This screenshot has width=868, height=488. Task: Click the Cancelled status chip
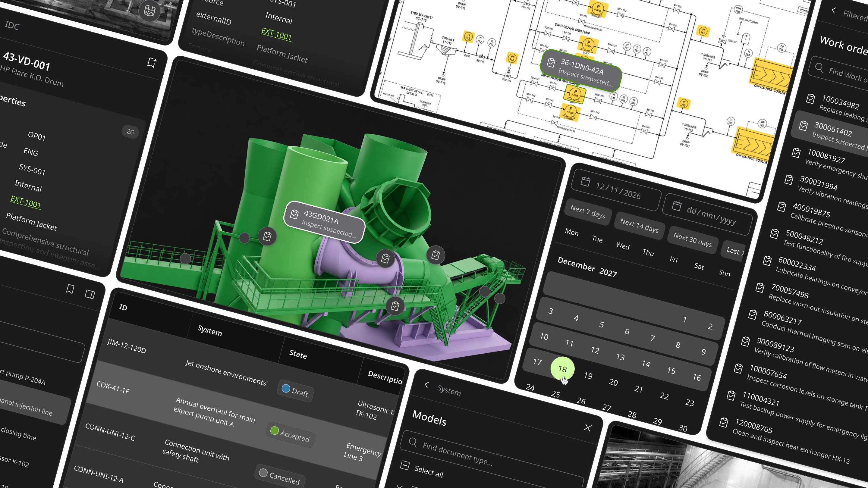tap(280, 476)
